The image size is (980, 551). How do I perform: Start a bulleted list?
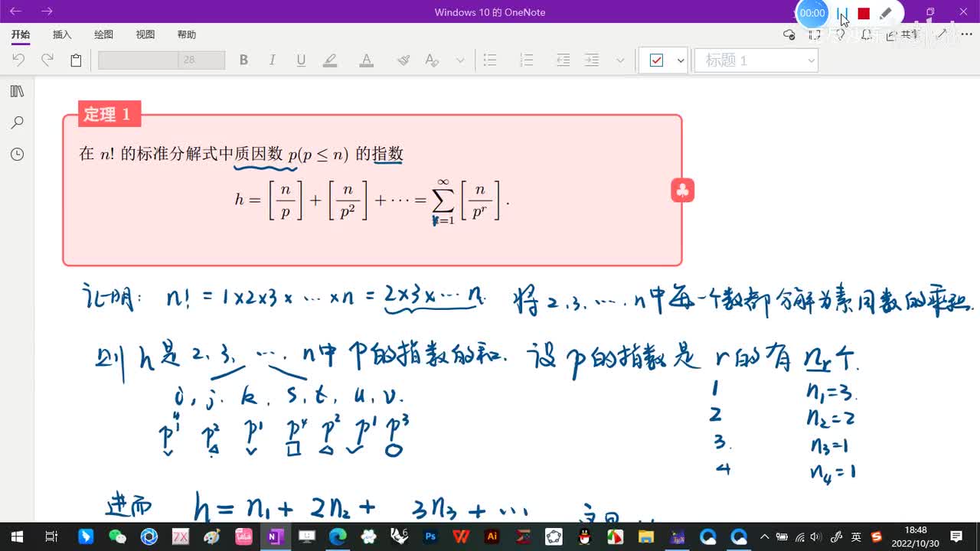tap(490, 60)
